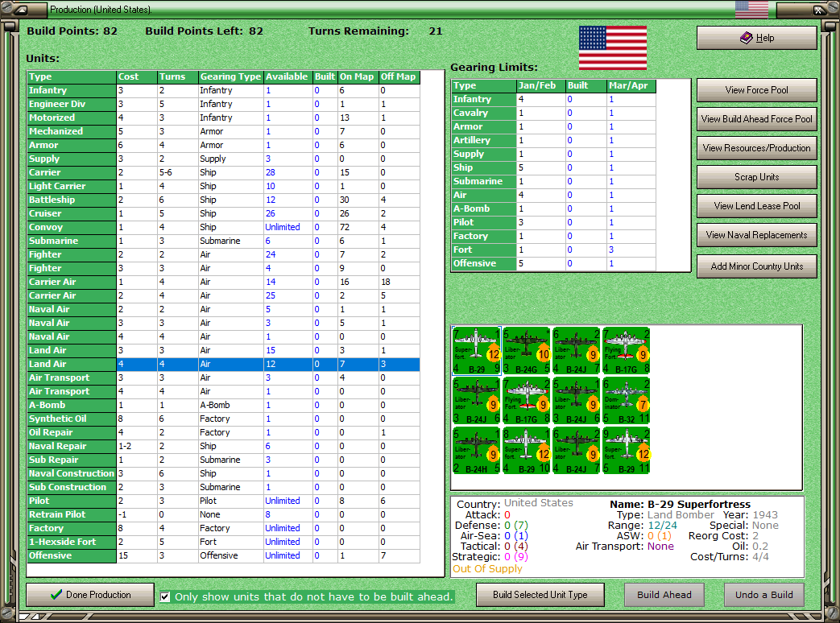Finish with Done Production button
Image resolution: width=840 pixels, height=623 pixels.
tap(90, 595)
